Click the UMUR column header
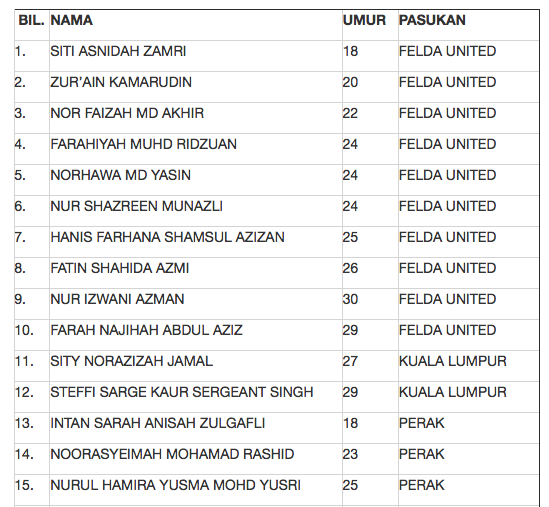Image resolution: width=549 pixels, height=507 pixels. pos(364,20)
